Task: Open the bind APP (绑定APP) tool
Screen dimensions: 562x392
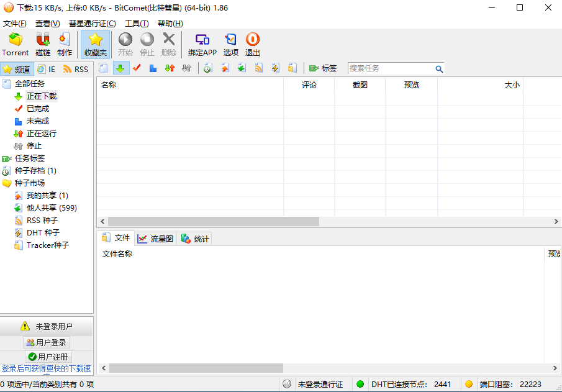Action: [x=202, y=44]
